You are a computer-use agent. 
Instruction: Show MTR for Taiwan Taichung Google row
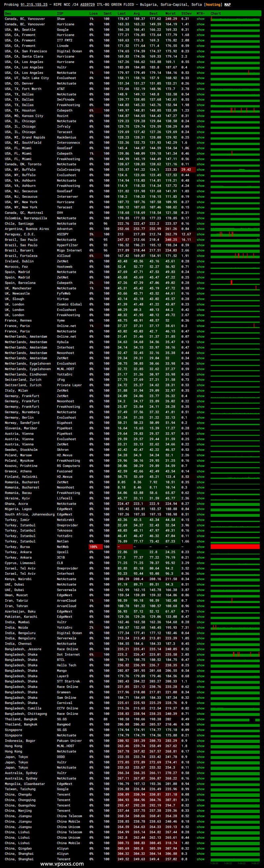201,789
